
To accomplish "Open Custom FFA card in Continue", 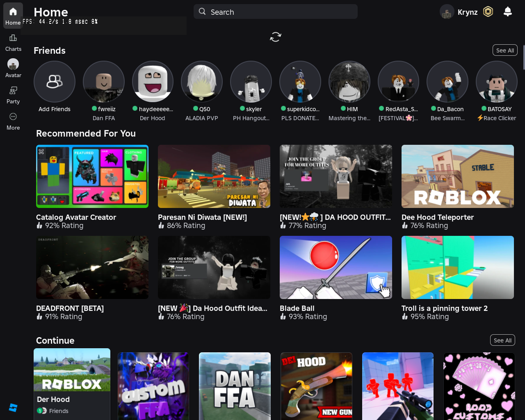I will pos(153,386).
